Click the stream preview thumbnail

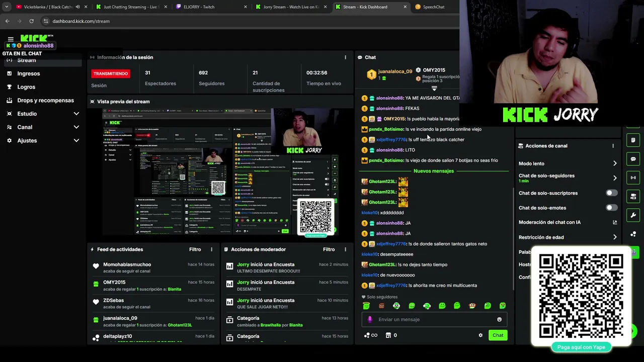220,172
